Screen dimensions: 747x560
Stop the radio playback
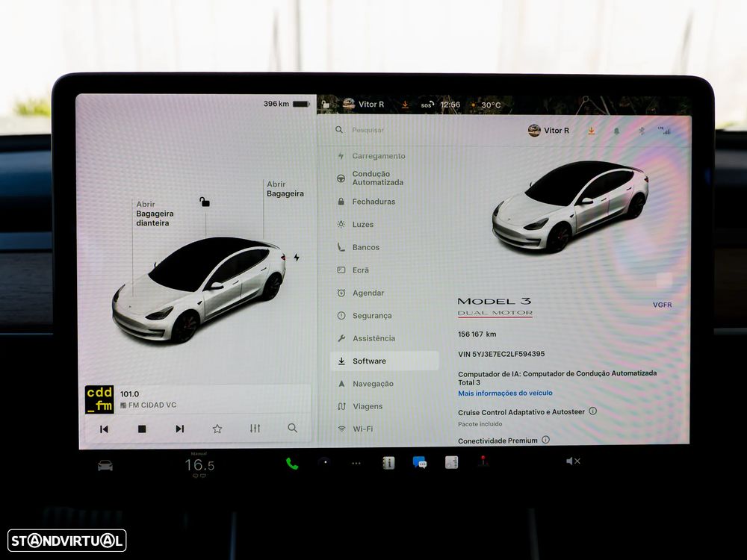pos(142,429)
